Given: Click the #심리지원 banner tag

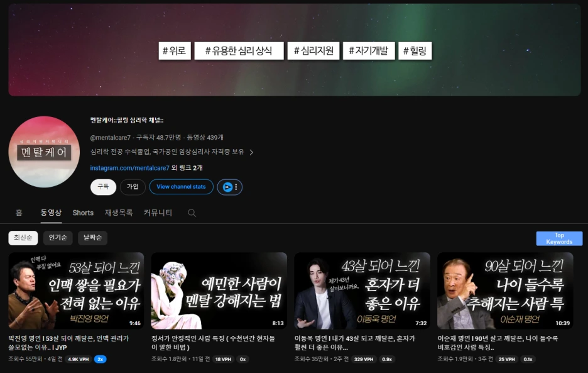Looking at the screenshot, I should pos(313,51).
